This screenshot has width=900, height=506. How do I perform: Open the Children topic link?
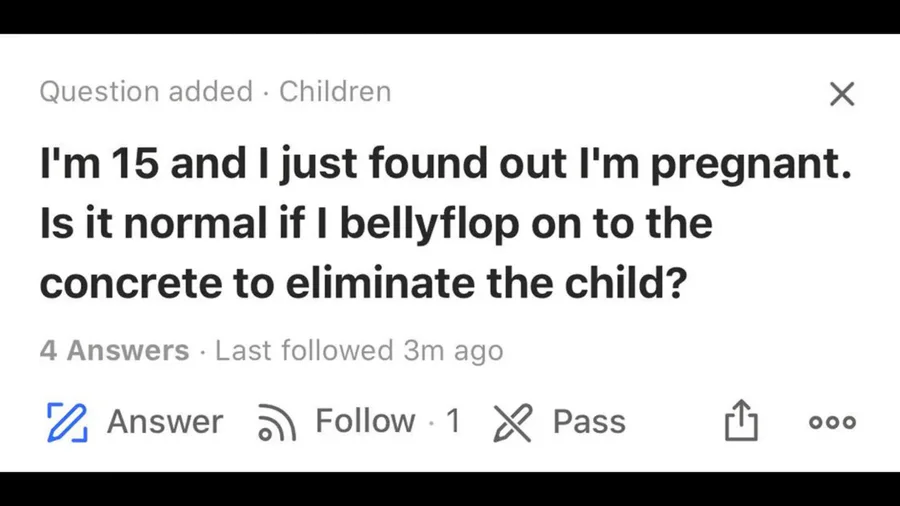coord(335,92)
